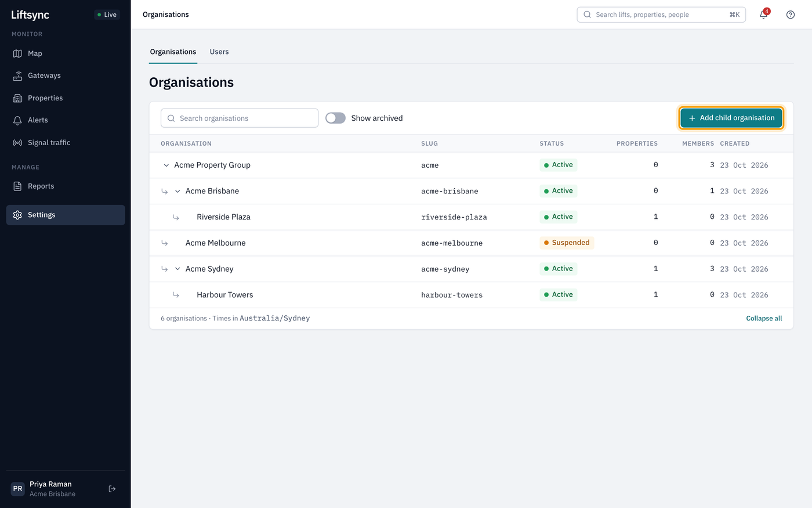Click the riverside-plaza slug

pos(454,217)
